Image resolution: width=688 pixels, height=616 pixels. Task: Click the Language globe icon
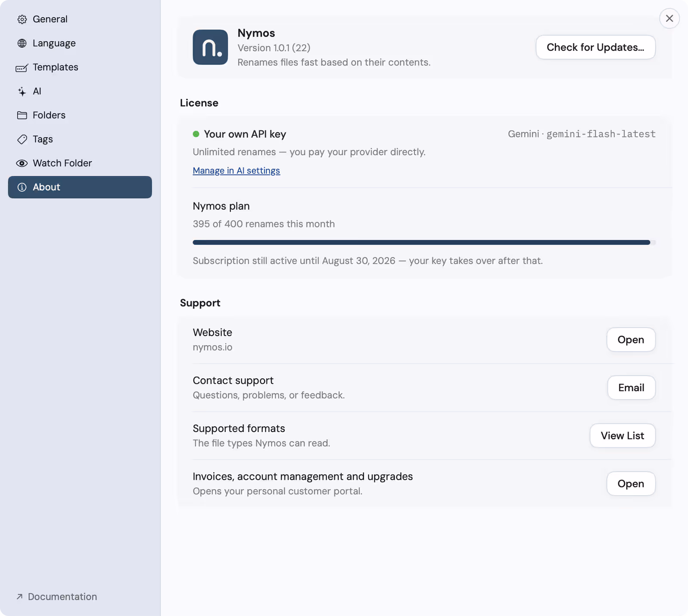(x=22, y=43)
